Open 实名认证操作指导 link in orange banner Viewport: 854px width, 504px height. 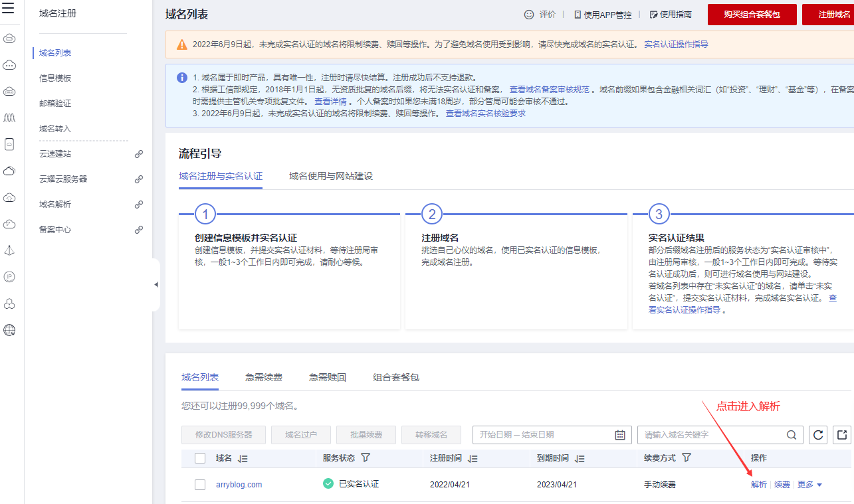(676, 44)
